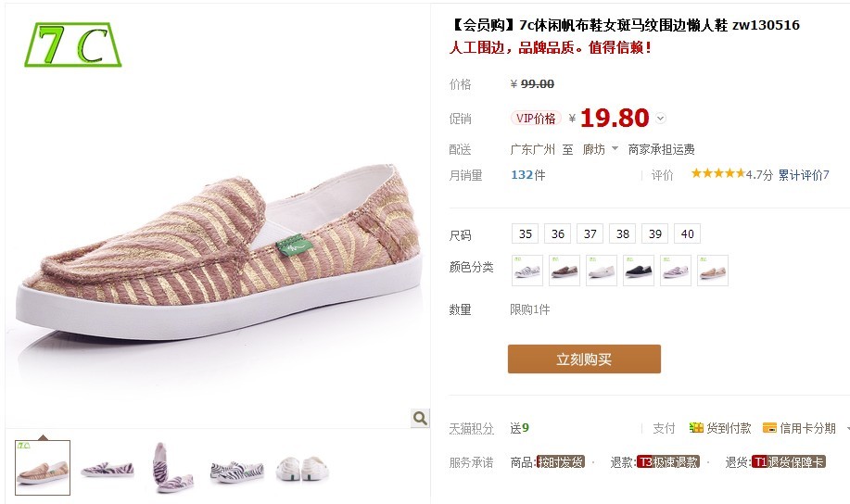Open the 累计评价 cumulative reviews link
This screenshot has height=504, width=850.
(x=804, y=174)
